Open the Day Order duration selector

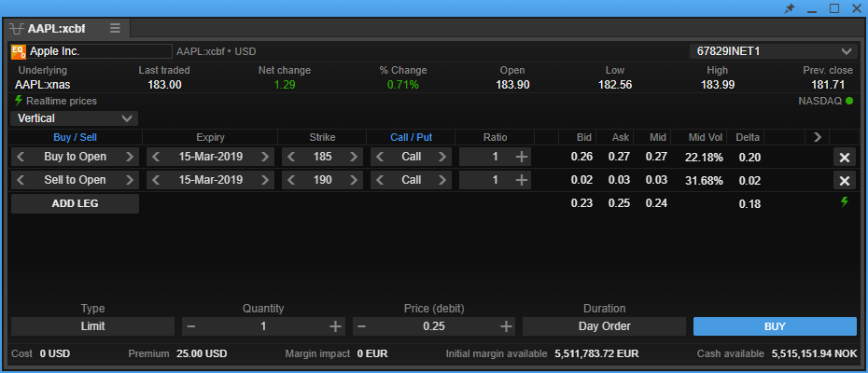(x=605, y=326)
